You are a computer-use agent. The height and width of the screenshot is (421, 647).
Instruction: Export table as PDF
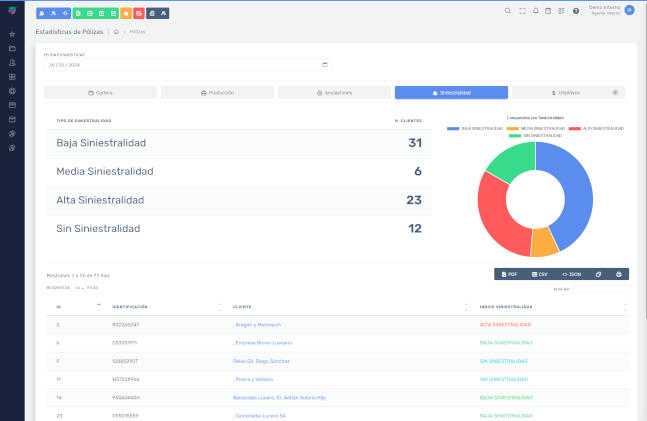(x=510, y=273)
